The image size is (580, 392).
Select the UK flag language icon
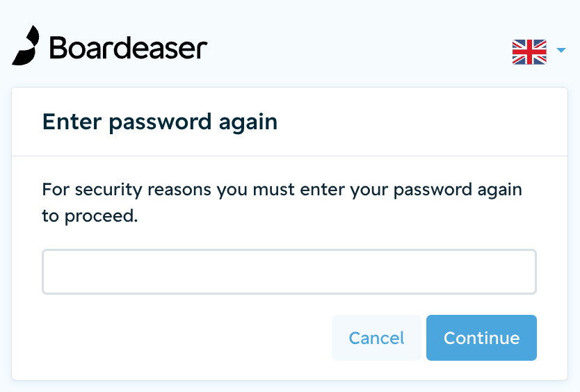(x=529, y=51)
